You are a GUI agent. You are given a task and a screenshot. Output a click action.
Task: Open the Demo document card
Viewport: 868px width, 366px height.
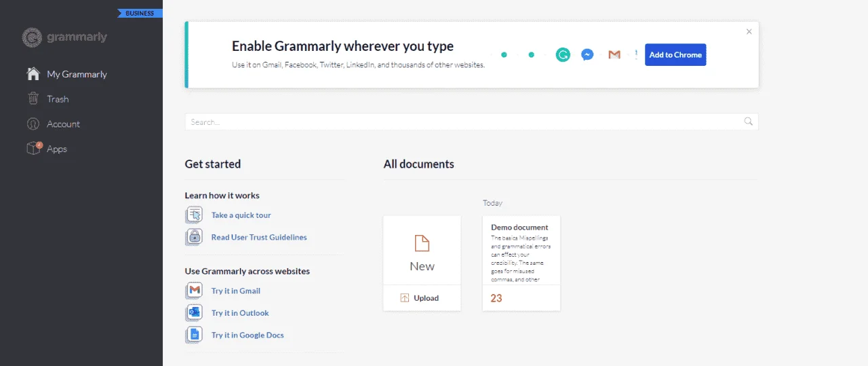pos(521,263)
